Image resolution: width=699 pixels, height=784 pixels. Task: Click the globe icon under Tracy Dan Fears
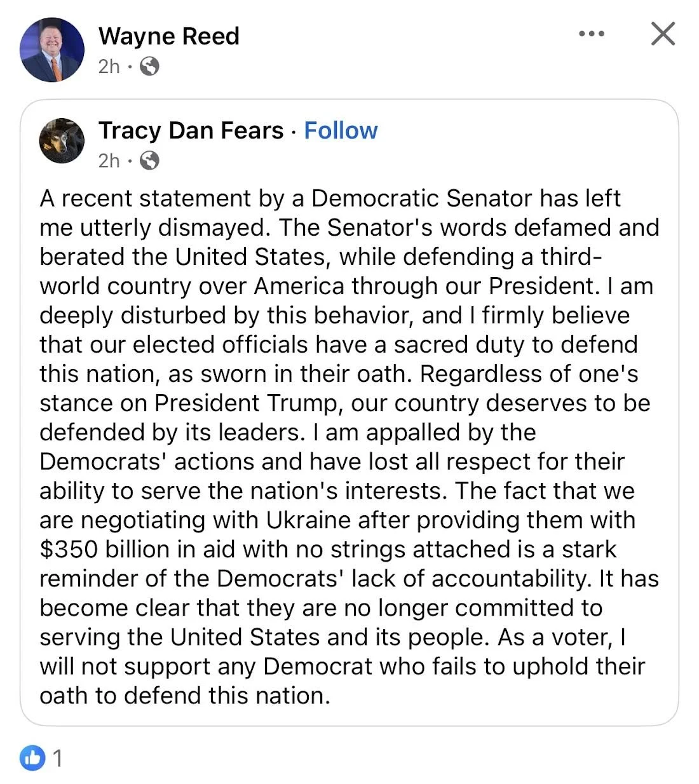tap(149, 161)
